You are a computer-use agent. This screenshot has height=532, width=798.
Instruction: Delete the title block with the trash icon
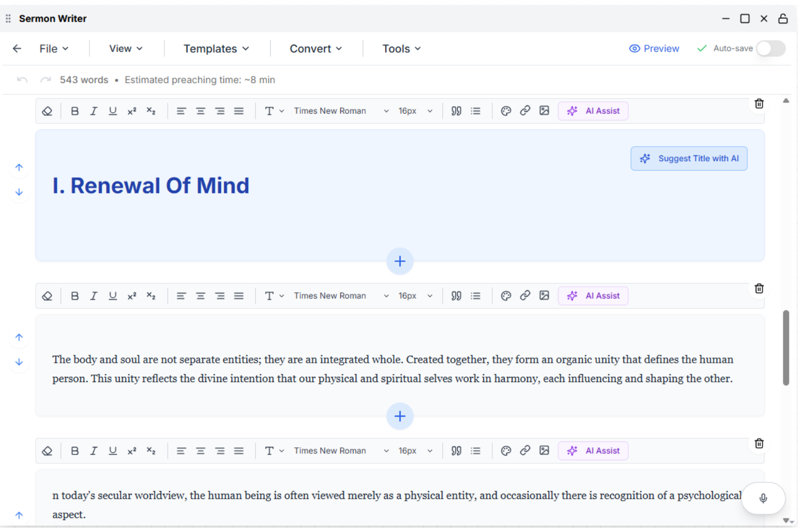tap(759, 103)
